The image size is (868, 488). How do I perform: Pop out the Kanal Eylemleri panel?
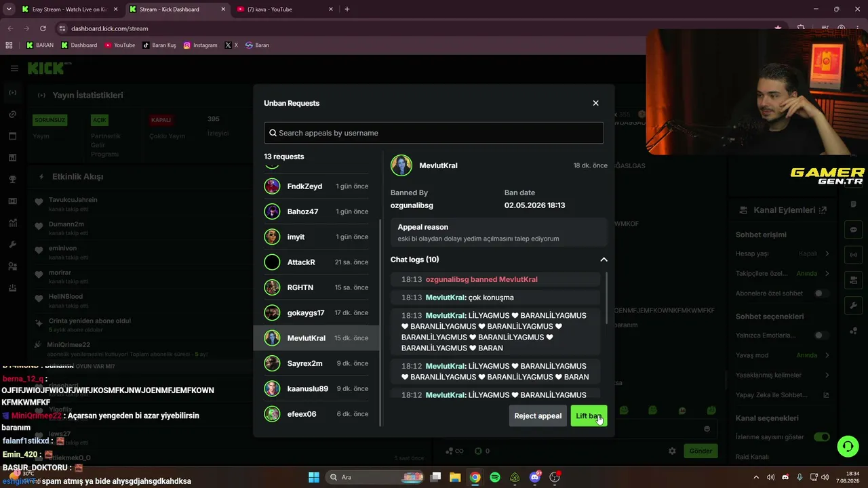823,210
